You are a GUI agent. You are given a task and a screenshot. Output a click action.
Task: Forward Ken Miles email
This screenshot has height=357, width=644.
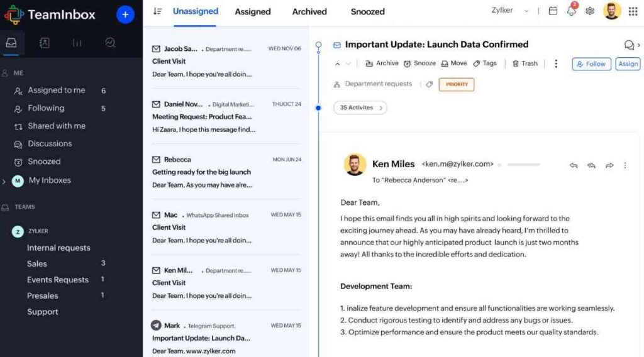pyautogui.click(x=609, y=165)
